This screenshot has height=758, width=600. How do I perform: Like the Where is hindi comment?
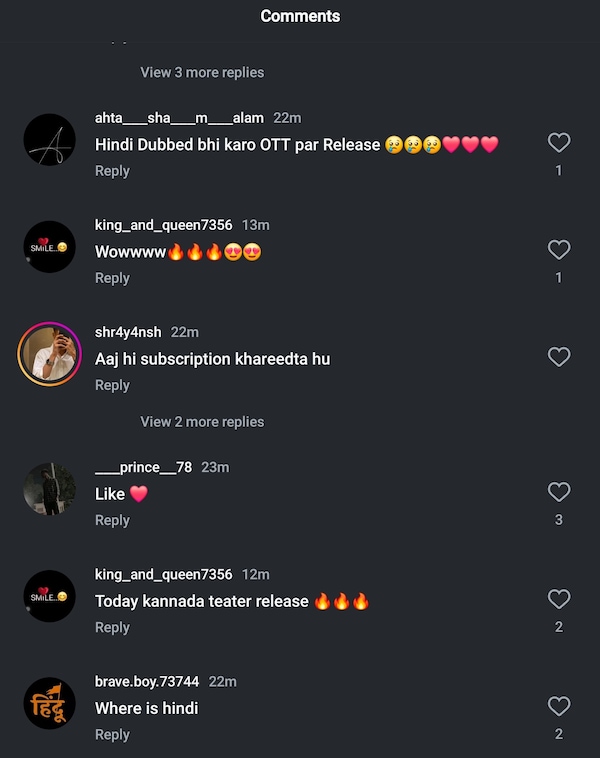click(559, 706)
